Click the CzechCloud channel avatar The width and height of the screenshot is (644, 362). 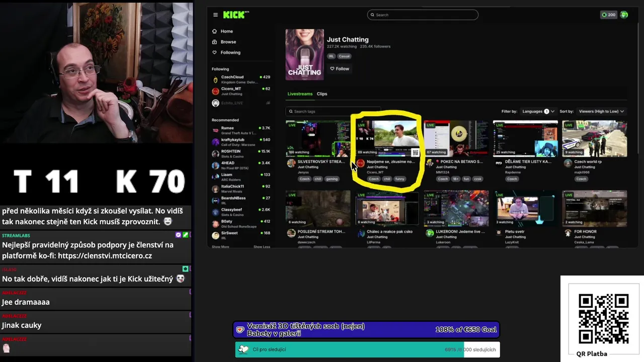tap(215, 79)
